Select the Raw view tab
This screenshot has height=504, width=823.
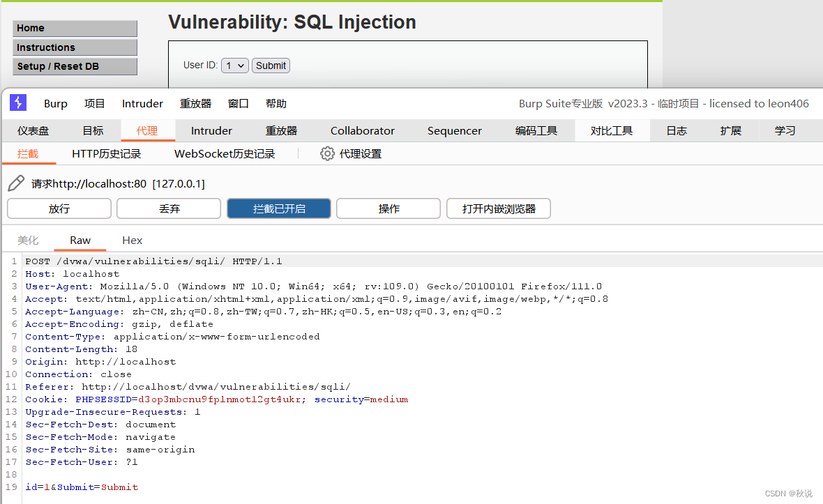(80, 240)
